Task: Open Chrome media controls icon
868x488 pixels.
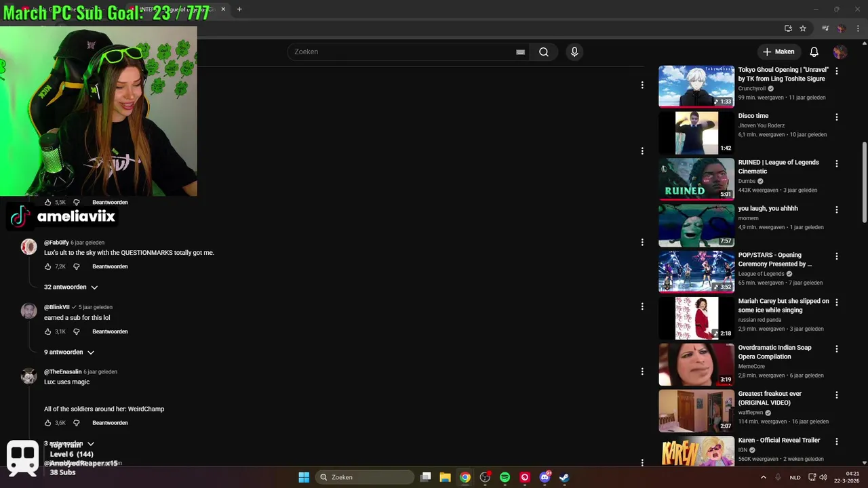Action: coord(825,28)
